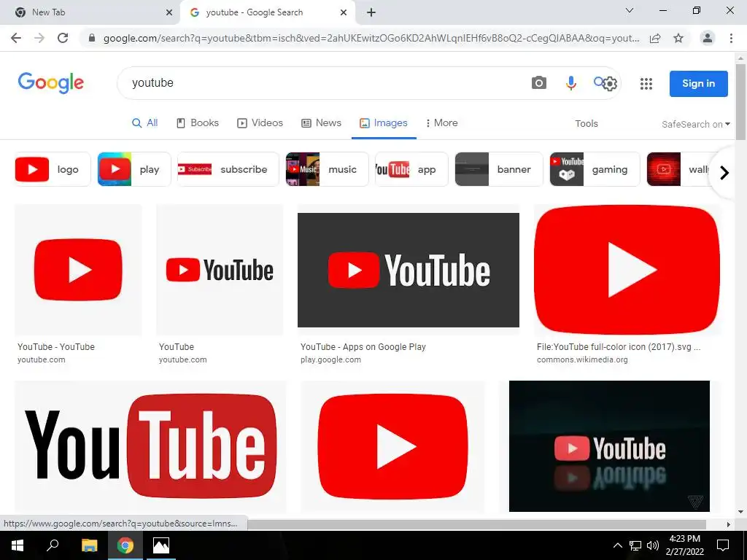This screenshot has height=560, width=747.
Task: Open the Chrome profile avatar icon
Action: 708,38
